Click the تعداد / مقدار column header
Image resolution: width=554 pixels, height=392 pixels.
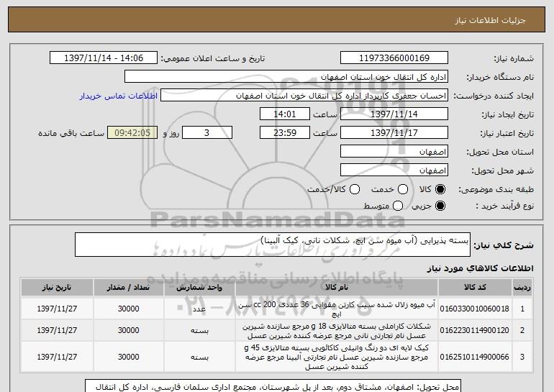tap(128, 288)
